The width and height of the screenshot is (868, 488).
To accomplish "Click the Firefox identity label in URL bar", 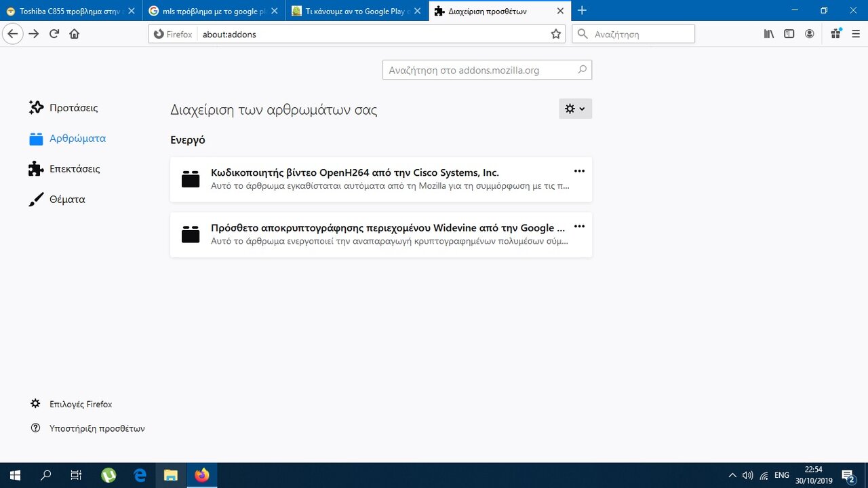I will (x=173, y=34).
